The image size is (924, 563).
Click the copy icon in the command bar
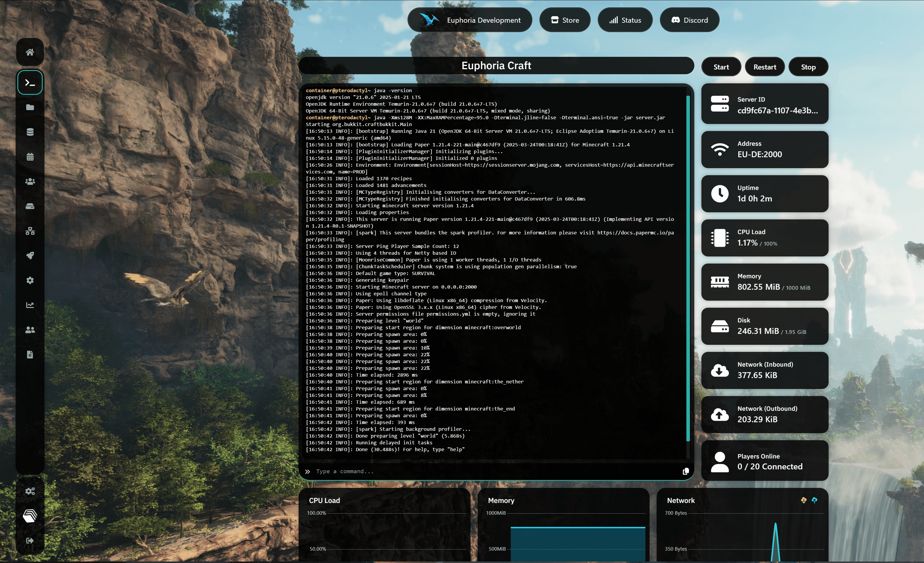685,471
